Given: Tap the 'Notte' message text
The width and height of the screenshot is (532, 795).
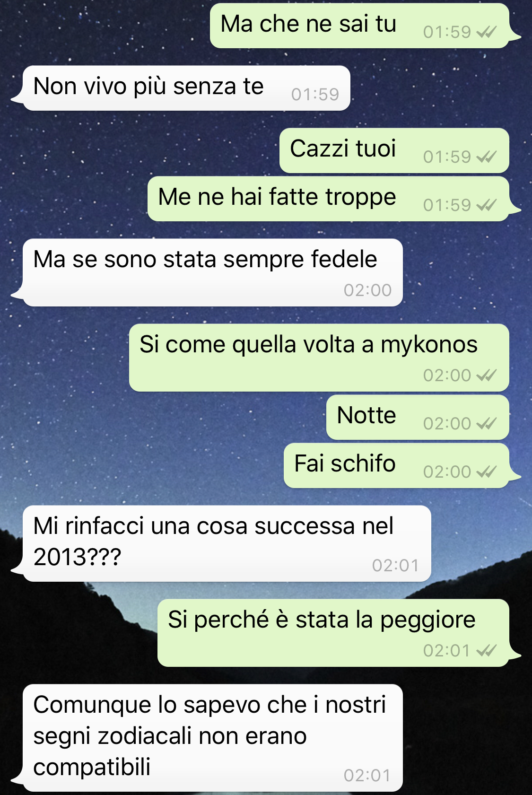Looking at the screenshot, I should (366, 415).
